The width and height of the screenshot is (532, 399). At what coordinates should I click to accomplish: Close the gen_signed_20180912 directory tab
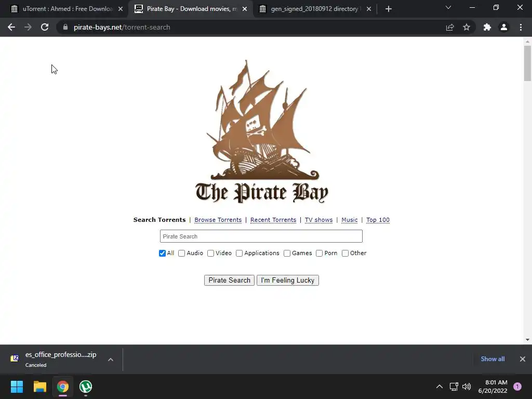tap(369, 9)
